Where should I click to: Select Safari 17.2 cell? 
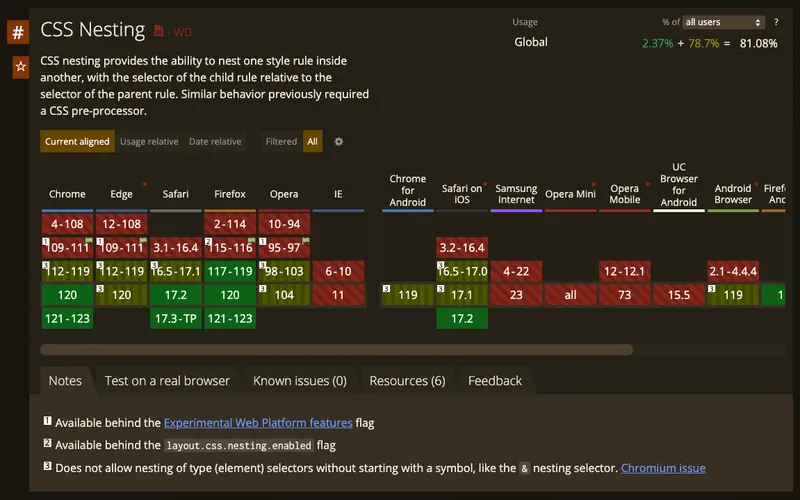point(176,295)
